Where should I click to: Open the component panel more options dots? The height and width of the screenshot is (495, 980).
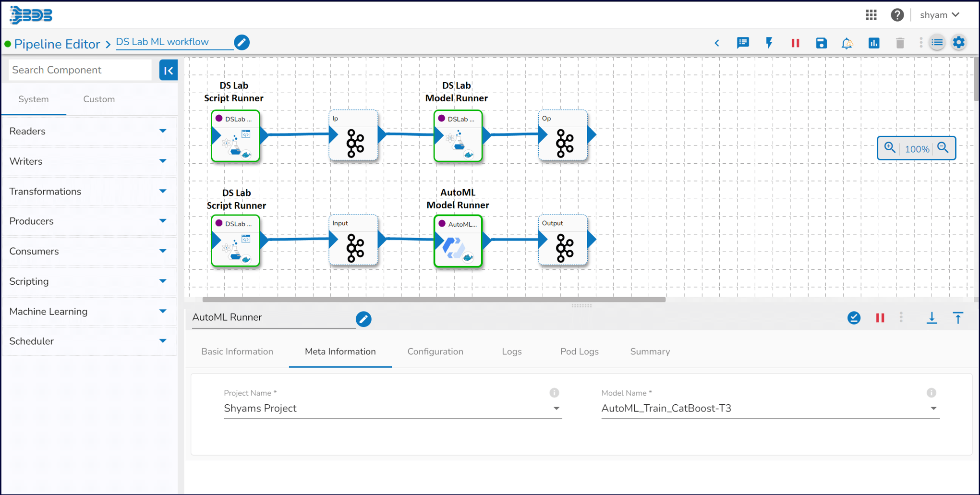pyautogui.click(x=901, y=317)
